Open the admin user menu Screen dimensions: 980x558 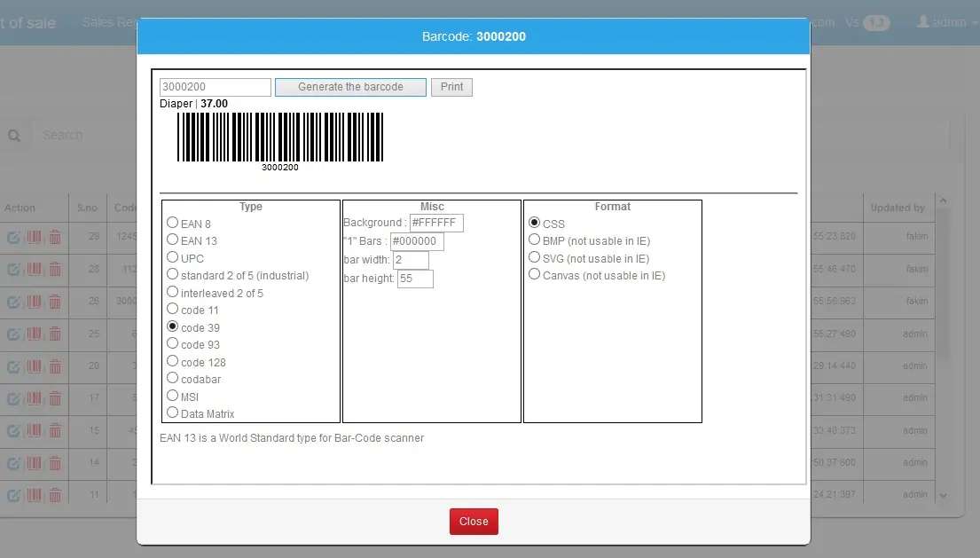point(946,22)
